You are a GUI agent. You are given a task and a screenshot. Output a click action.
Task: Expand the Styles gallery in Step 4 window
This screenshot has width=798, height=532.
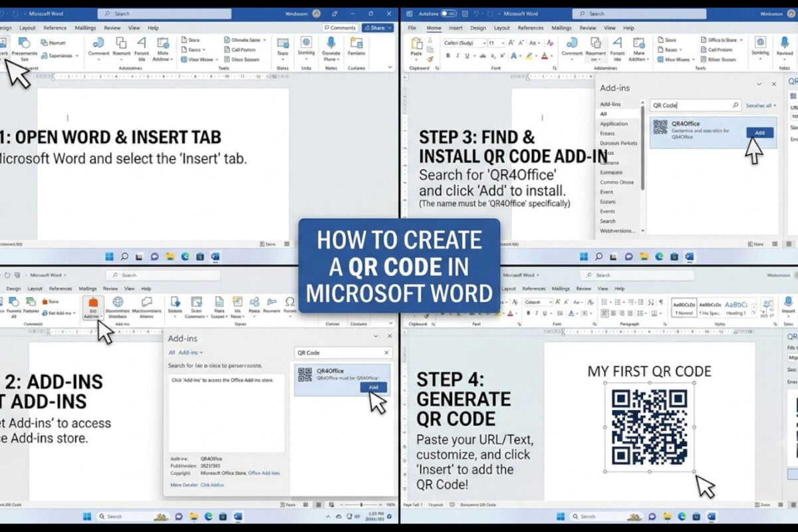click(x=753, y=313)
